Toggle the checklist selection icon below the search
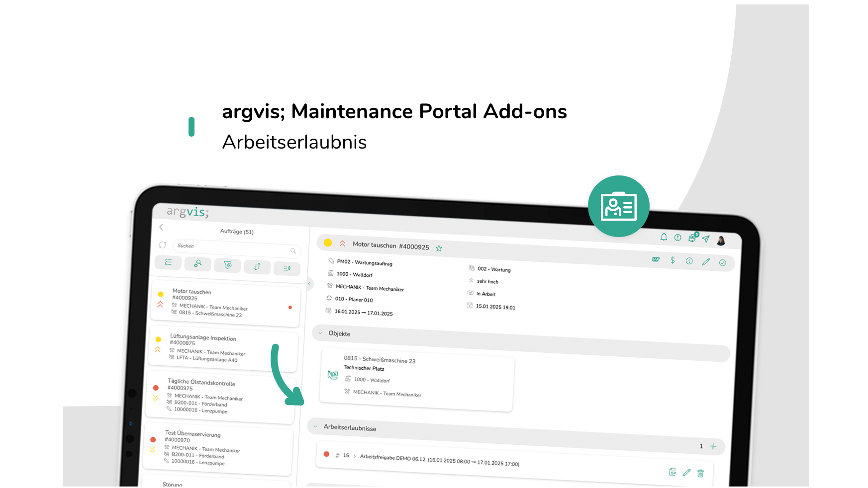The width and height of the screenshot is (868, 488). point(168,262)
